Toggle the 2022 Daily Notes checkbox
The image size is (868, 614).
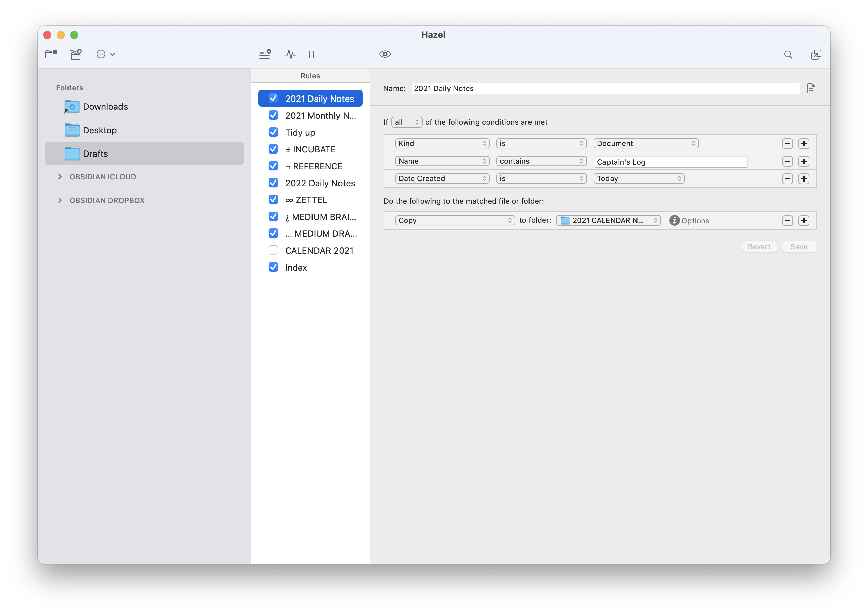tap(273, 183)
